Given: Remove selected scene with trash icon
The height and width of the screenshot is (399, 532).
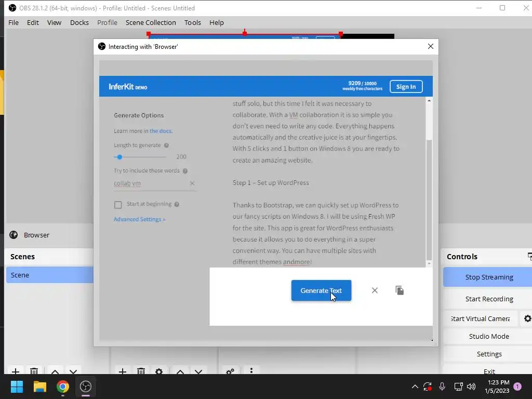Looking at the screenshot, I should (34, 371).
